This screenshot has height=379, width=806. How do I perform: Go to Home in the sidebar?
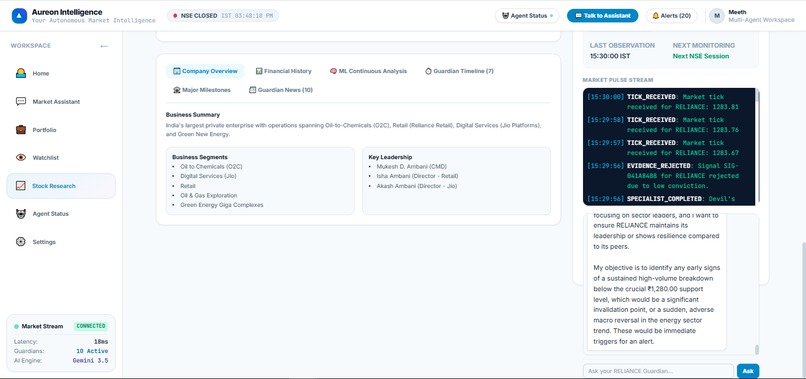(x=61, y=74)
